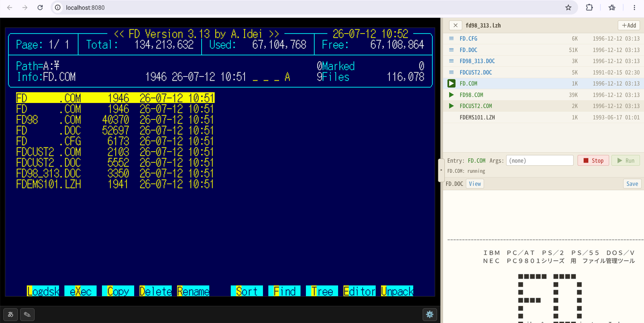
Task: Launch the Editor command
Action: (360, 291)
